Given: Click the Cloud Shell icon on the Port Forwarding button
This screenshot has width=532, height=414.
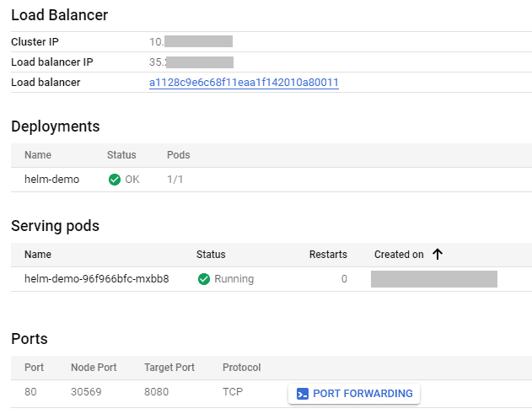Looking at the screenshot, I should tap(303, 394).
